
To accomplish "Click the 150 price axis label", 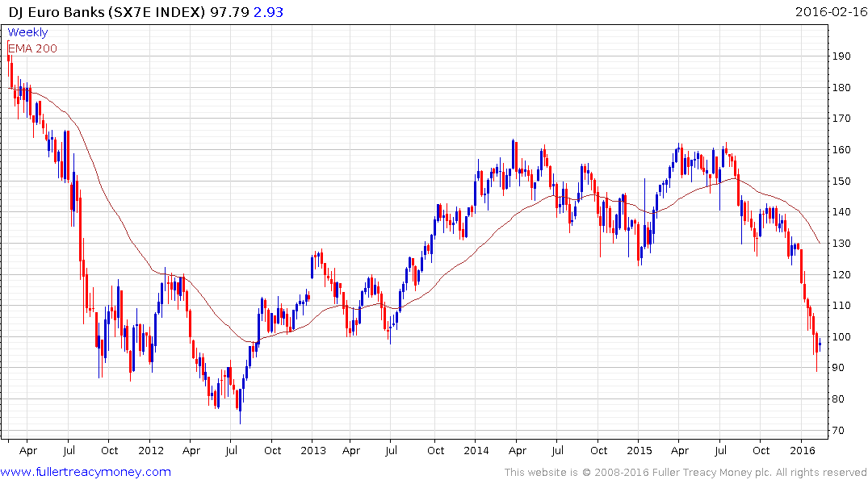I will 841,181.
